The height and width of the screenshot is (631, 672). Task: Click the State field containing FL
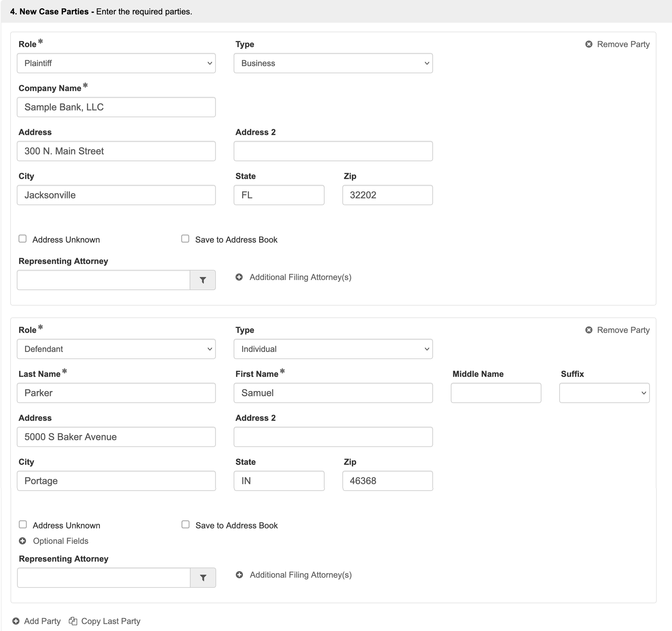click(x=279, y=195)
